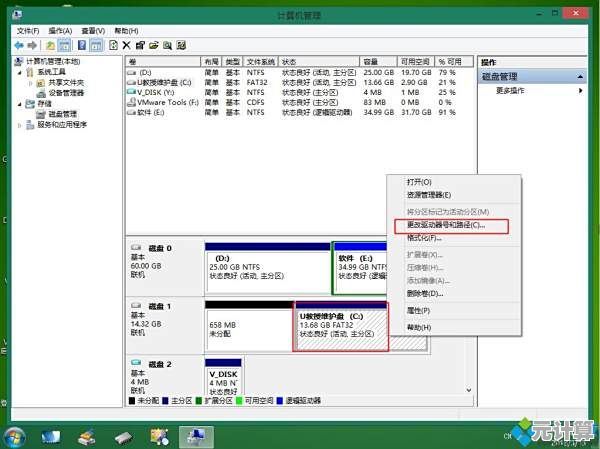The height and width of the screenshot is (449, 600).
Task: Select the 软件 (E:) partition block on Disk 0
Action: [359, 267]
